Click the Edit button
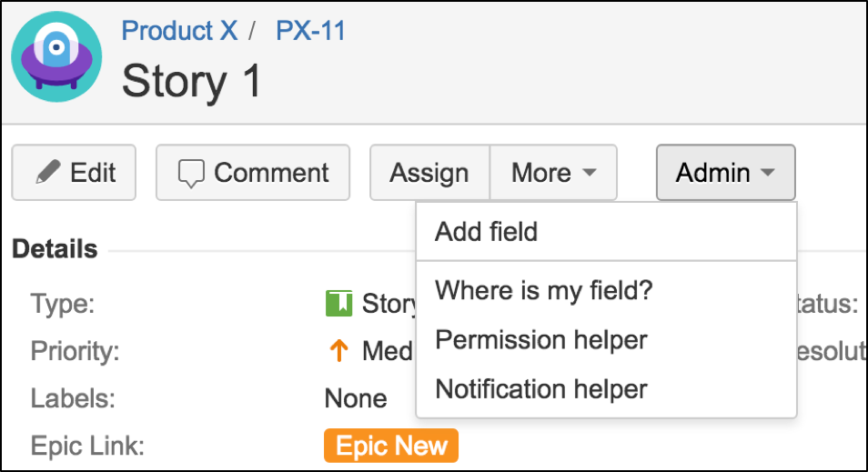This screenshot has height=472, width=868. coord(74,173)
